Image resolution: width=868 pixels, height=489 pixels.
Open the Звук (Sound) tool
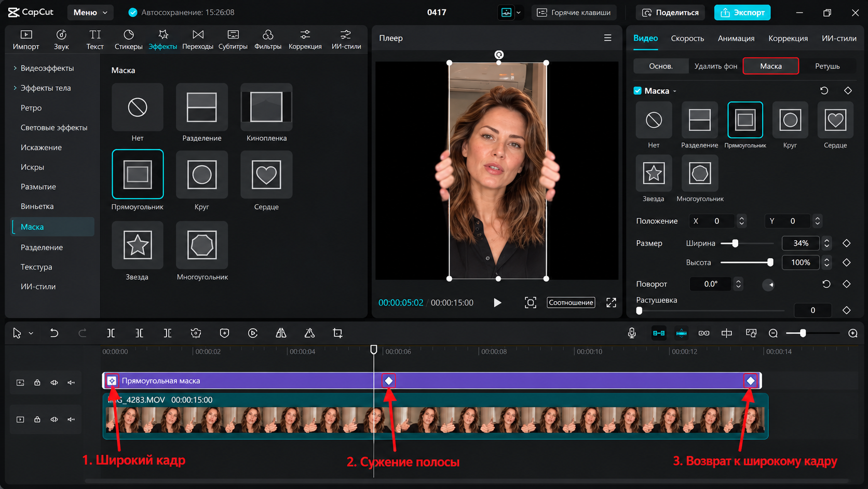(61, 39)
